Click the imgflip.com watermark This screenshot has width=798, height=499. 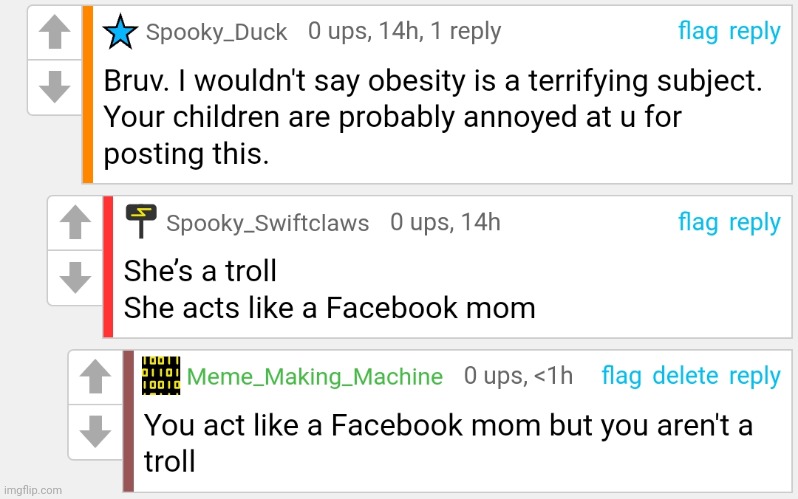point(32,490)
